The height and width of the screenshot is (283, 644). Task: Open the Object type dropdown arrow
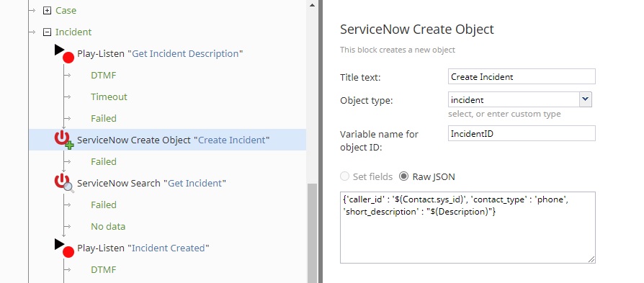(585, 99)
